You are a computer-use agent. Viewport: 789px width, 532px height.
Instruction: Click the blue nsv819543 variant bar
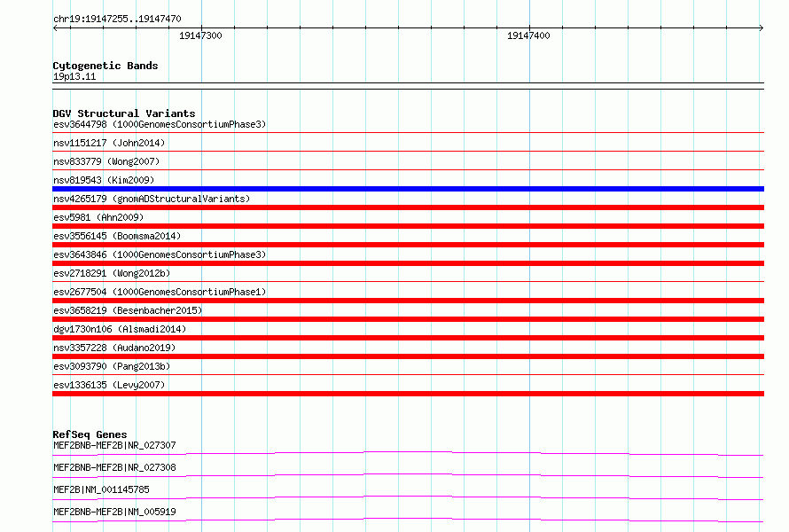coord(408,189)
